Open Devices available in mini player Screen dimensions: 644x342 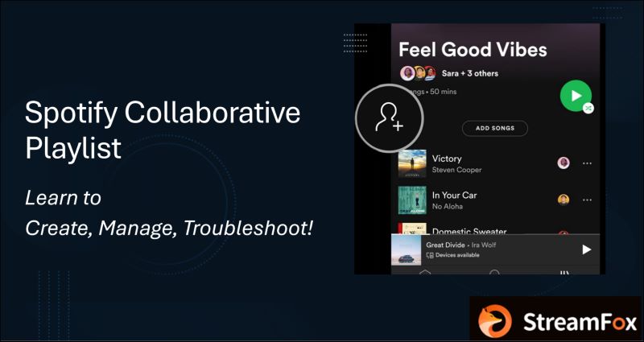coord(452,255)
